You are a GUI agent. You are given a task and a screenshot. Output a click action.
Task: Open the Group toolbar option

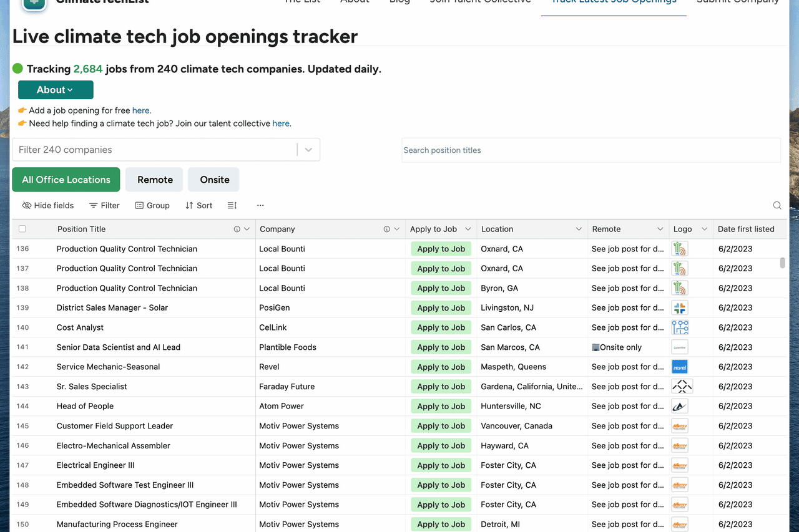coord(152,205)
